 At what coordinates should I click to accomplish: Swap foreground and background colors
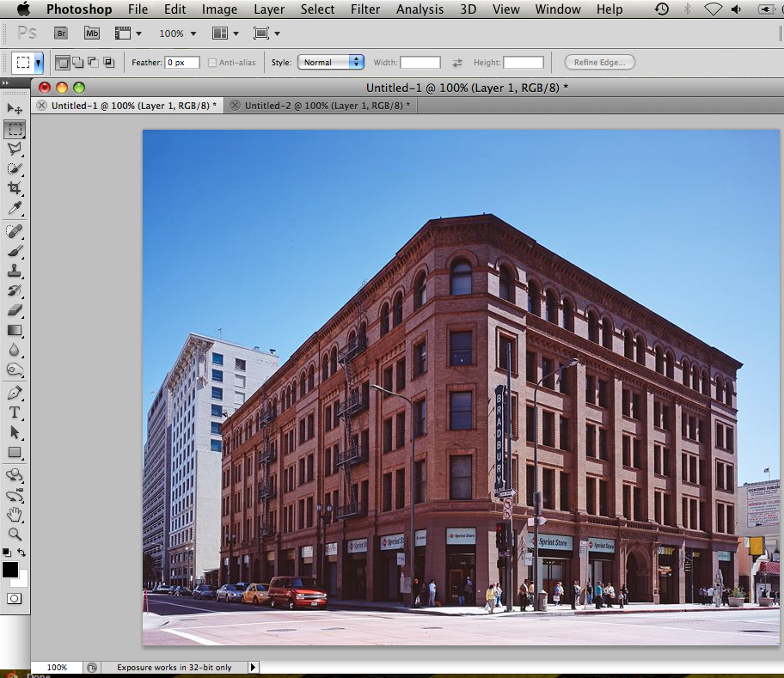coord(21,552)
